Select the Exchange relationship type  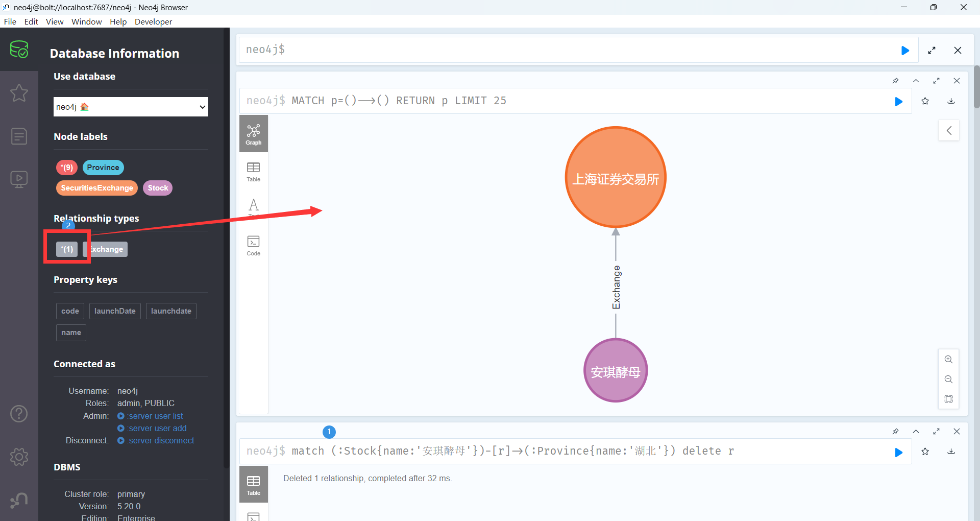105,249
